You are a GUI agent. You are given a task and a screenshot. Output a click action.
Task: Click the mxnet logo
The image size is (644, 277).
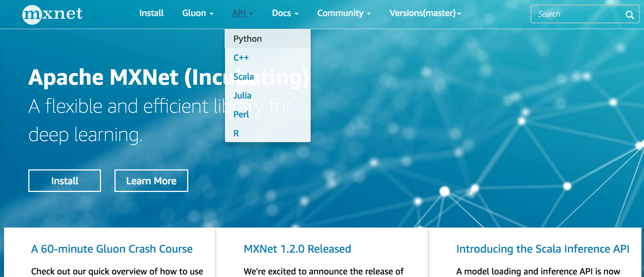[x=52, y=14]
